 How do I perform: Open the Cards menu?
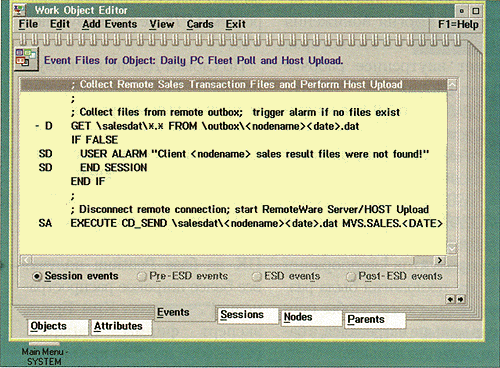tap(200, 24)
